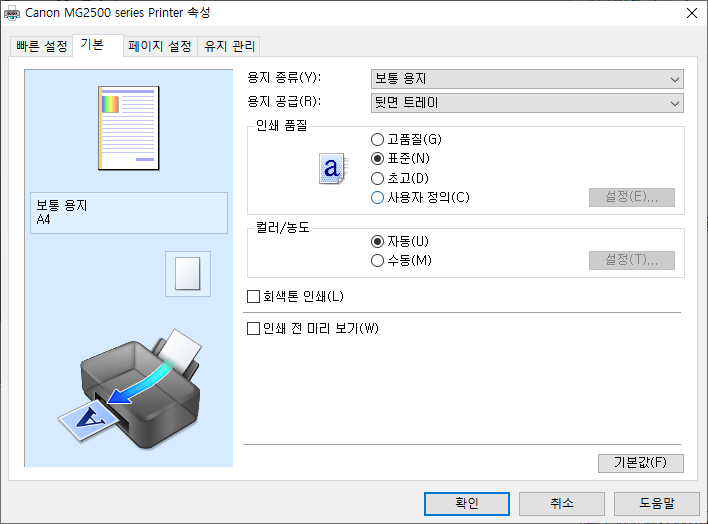Viewport: 708px width, 524px height.
Task: Open the 용지 공급 dropdown
Action: [527, 103]
